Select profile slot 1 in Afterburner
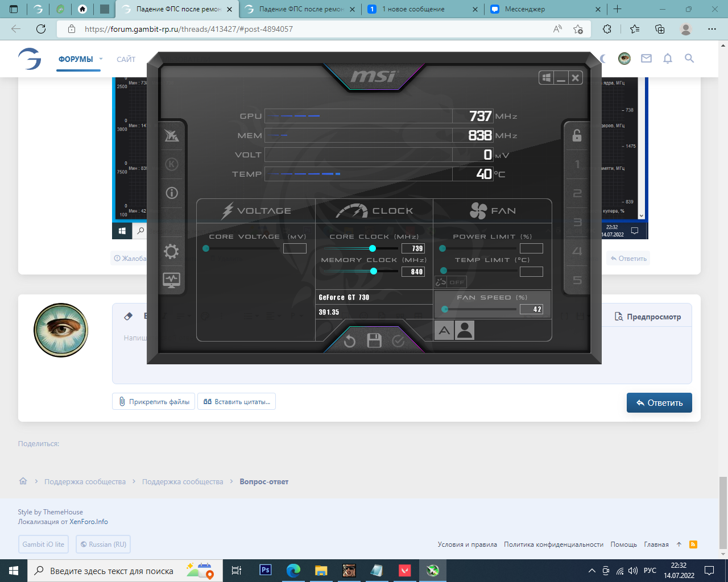 click(x=577, y=164)
